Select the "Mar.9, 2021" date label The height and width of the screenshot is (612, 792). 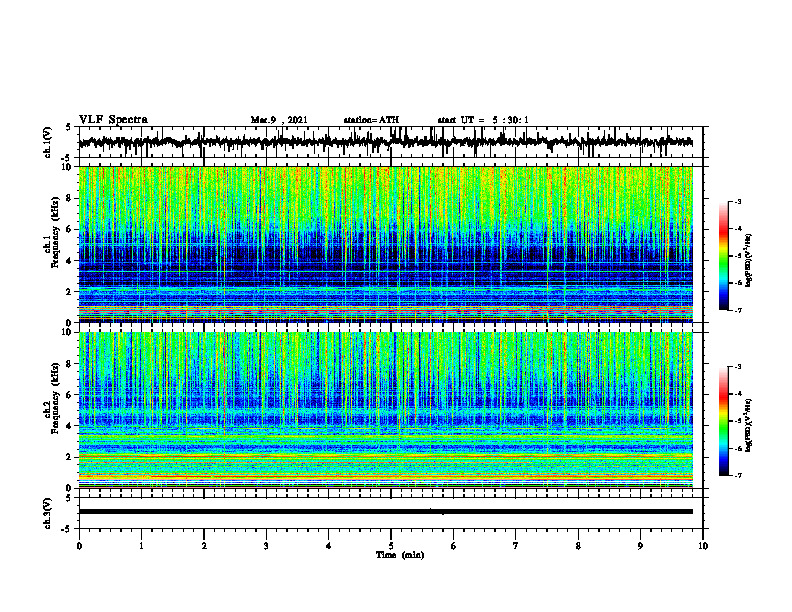[x=279, y=120]
